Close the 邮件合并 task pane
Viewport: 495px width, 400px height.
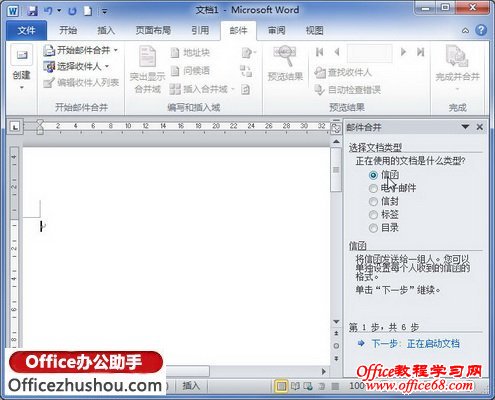[480, 127]
